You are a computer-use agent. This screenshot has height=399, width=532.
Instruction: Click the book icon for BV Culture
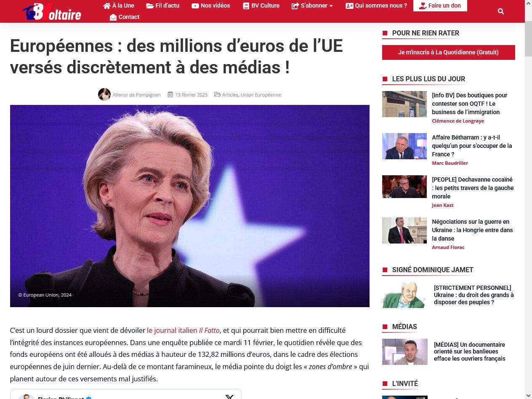point(246,6)
